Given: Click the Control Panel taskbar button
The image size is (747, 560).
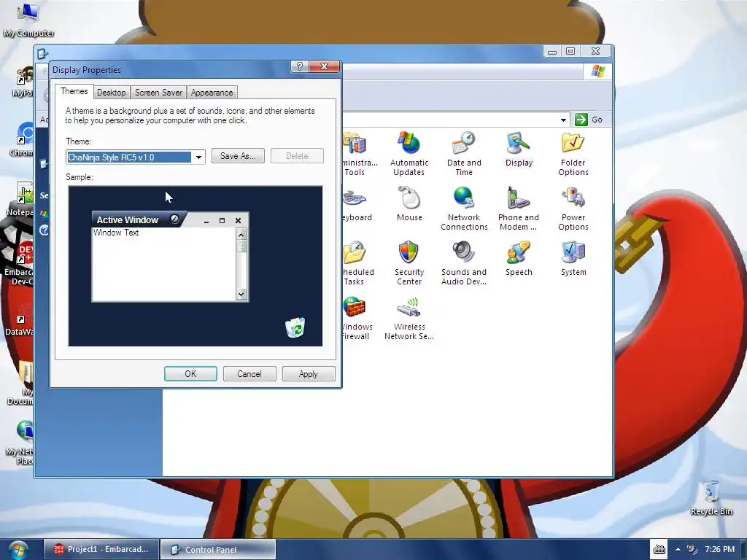Looking at the screenshot, I should [x=217, y=550].
